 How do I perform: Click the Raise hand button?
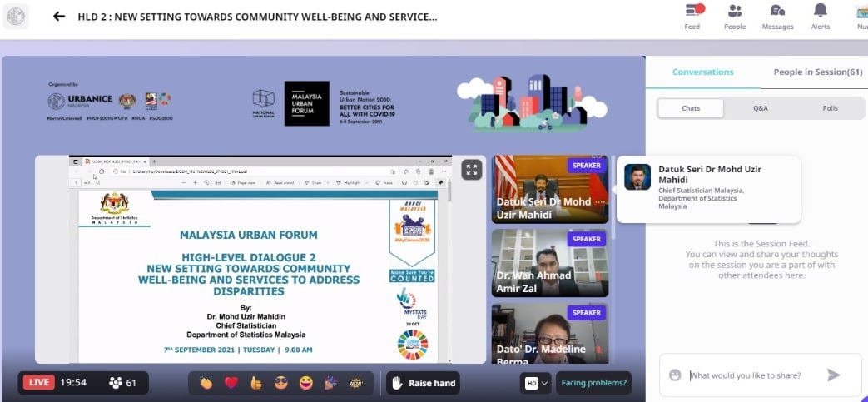(423, 383)
